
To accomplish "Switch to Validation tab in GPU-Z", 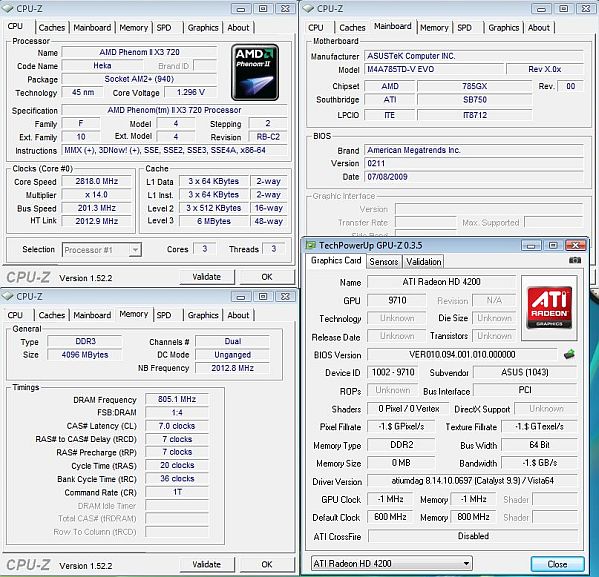I will coord(424,262).
